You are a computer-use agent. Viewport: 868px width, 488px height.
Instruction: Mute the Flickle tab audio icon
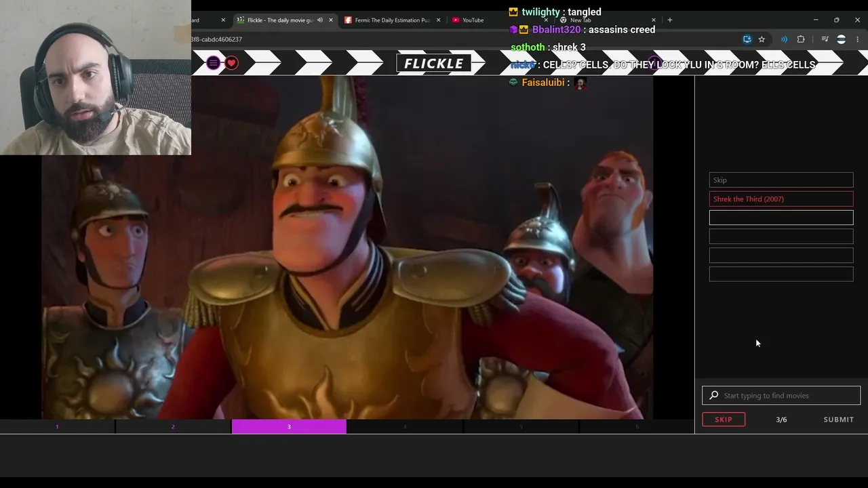point(320,20)
